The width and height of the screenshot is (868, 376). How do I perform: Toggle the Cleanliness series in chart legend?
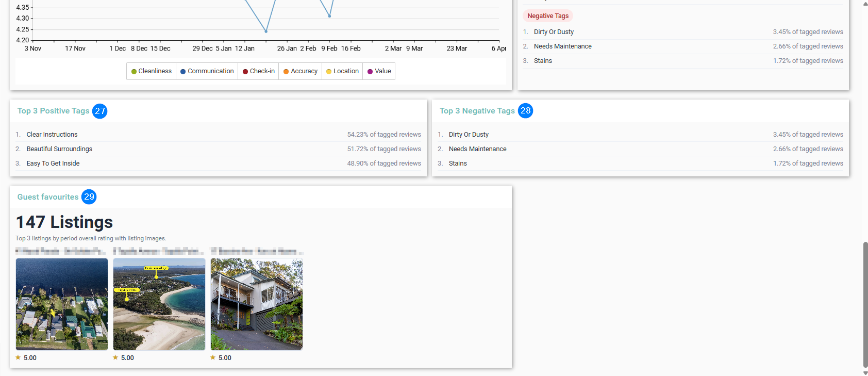152,71
